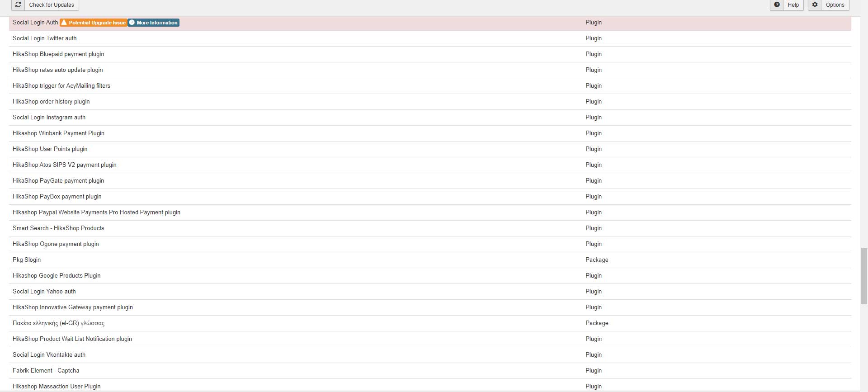Open More Information for Social Login Auth
This screenshot has width=868, height=392.
[153, 23]
